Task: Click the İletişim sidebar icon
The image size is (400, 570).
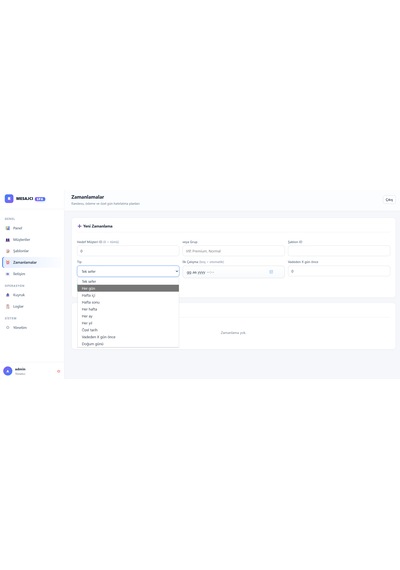Action: click(8, 274)
